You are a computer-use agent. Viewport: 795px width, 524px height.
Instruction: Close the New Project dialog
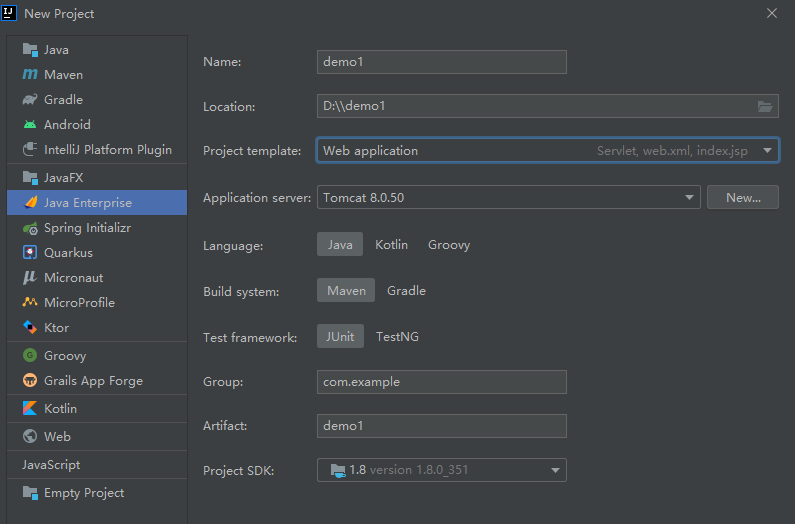772,13
